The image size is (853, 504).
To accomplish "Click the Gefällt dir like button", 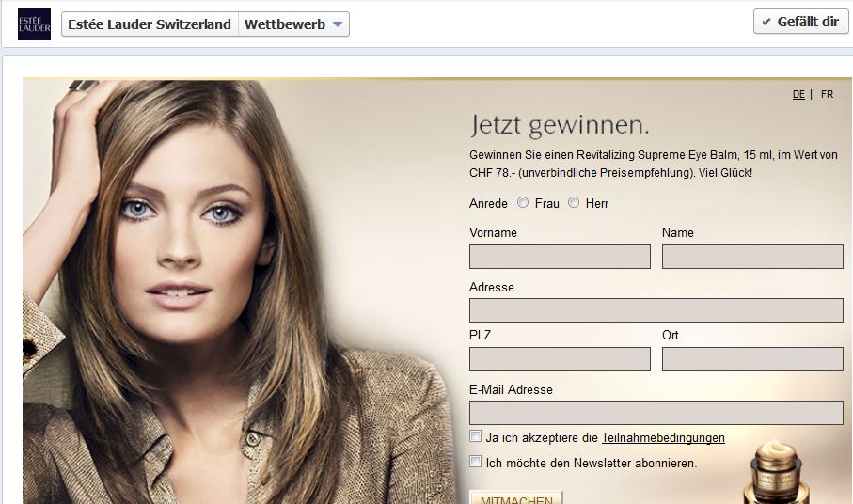I will pyautogui.click(x=800, y=22).
